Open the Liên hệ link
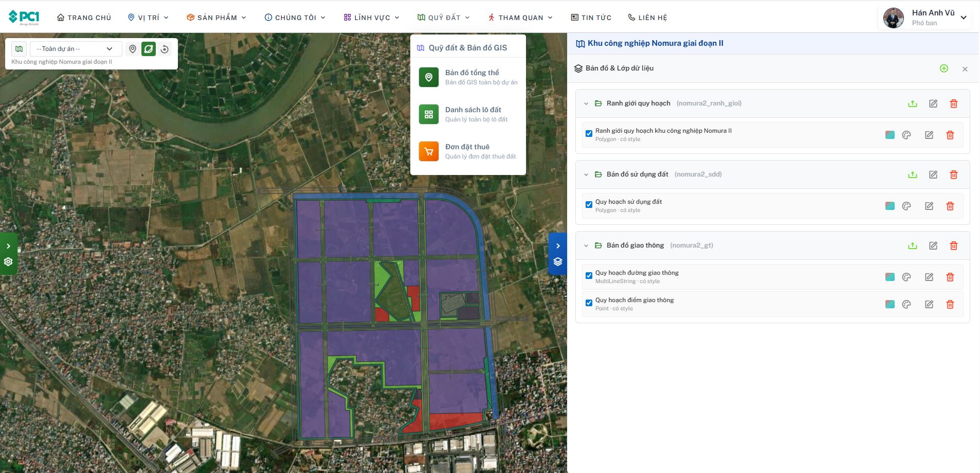 tap(647, 17)
